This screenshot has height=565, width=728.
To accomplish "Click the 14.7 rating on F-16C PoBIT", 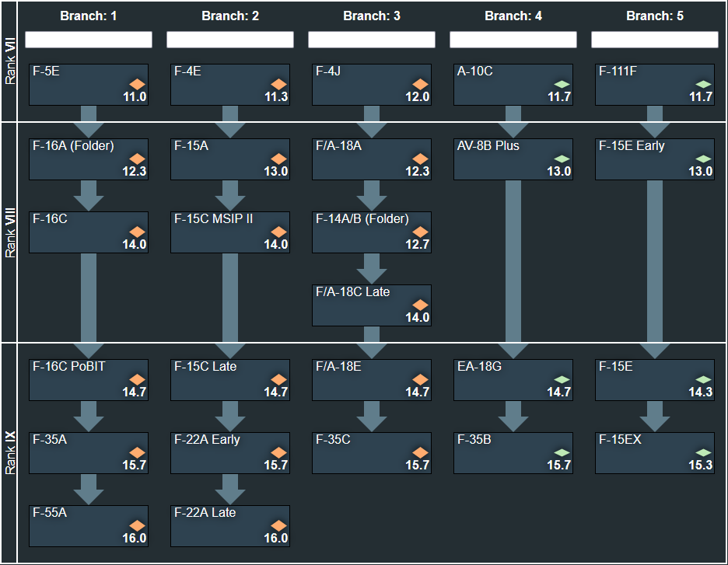I will pos(135,392).
